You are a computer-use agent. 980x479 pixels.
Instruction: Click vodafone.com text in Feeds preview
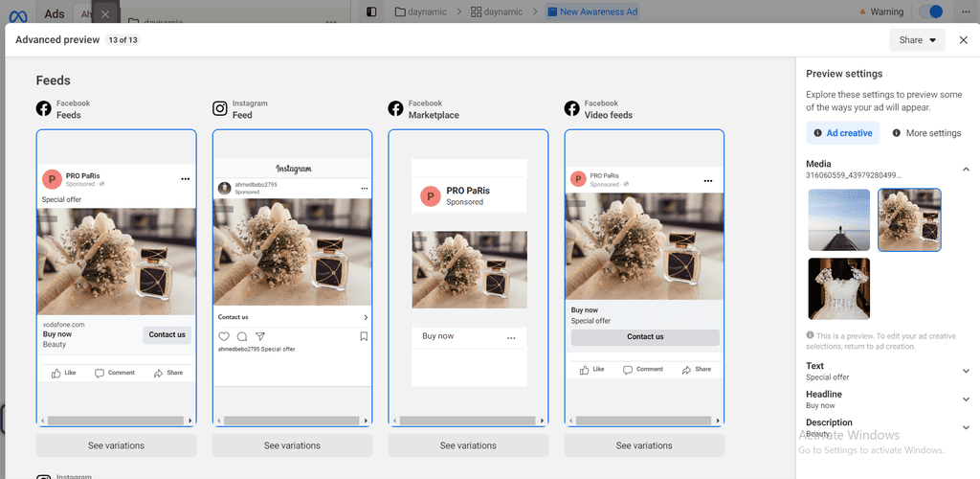[64, 325]
